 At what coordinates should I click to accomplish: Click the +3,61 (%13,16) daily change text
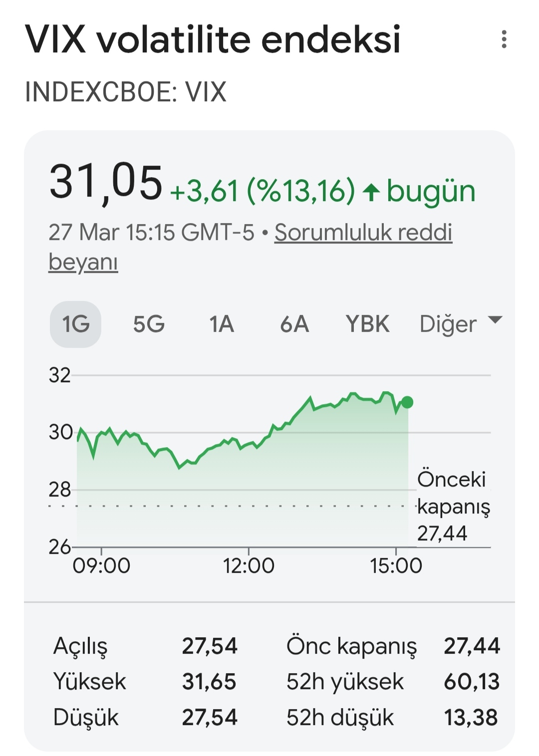263,192
